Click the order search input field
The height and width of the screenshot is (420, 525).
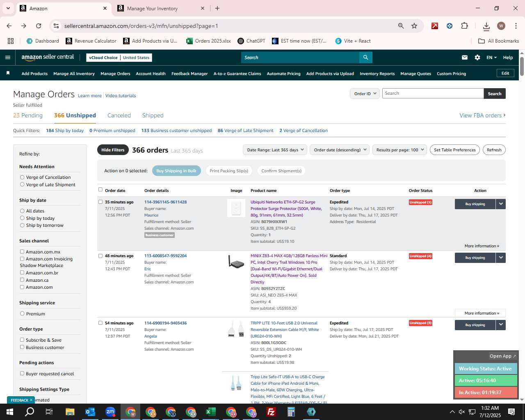click(x=433, y=94)
